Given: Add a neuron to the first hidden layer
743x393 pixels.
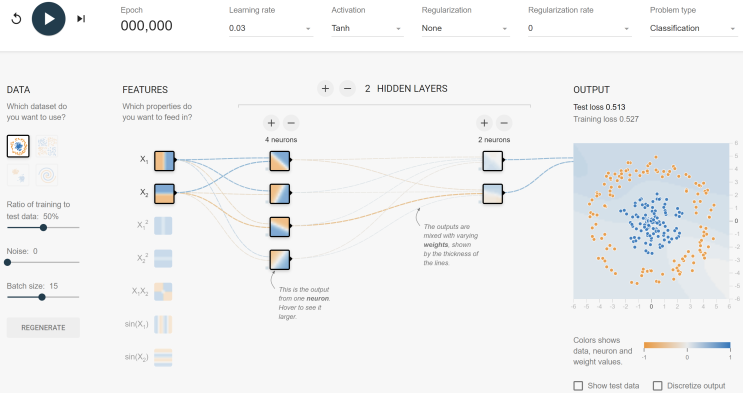Looking at the screenshot, I should 271,123.
